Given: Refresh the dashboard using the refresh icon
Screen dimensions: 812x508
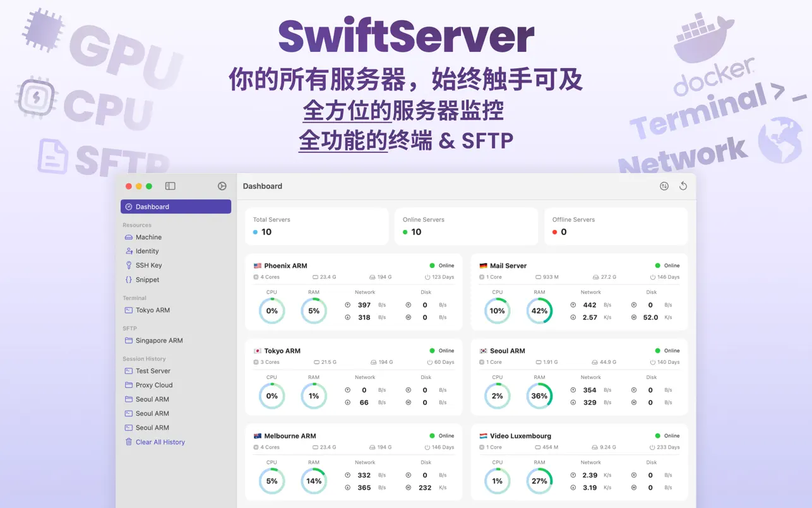Looking at the screenshot, I should click(x=683, y=185).
